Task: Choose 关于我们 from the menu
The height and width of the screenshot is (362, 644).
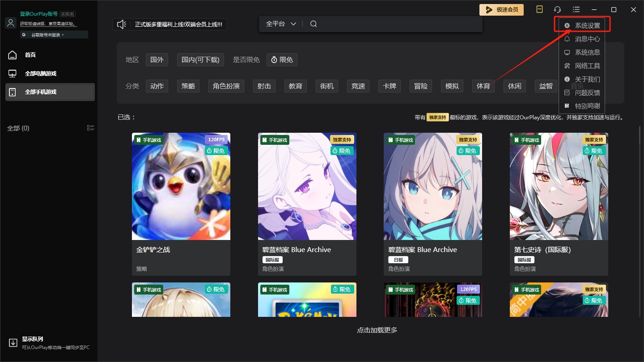Action: (582, 79)
